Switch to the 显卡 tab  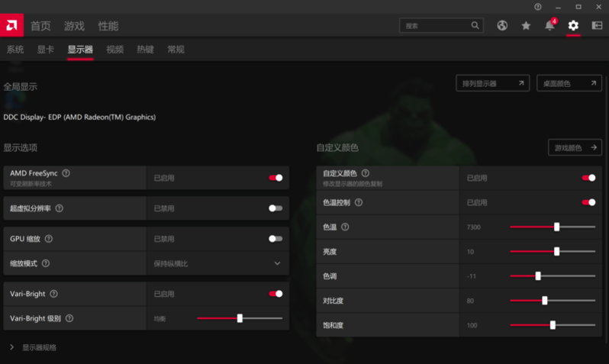click(x=46, y=50)
